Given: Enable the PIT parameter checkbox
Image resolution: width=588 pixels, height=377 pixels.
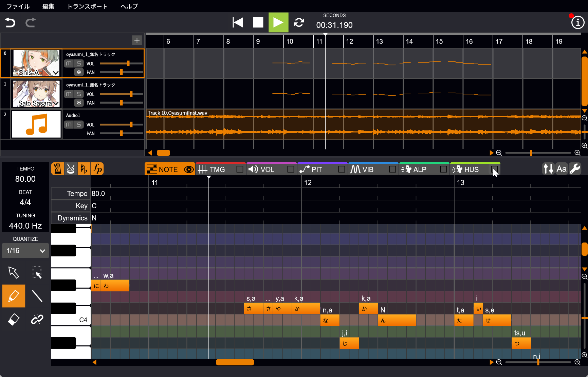Looking at the screenshot, I should click(x=342, y=169).
